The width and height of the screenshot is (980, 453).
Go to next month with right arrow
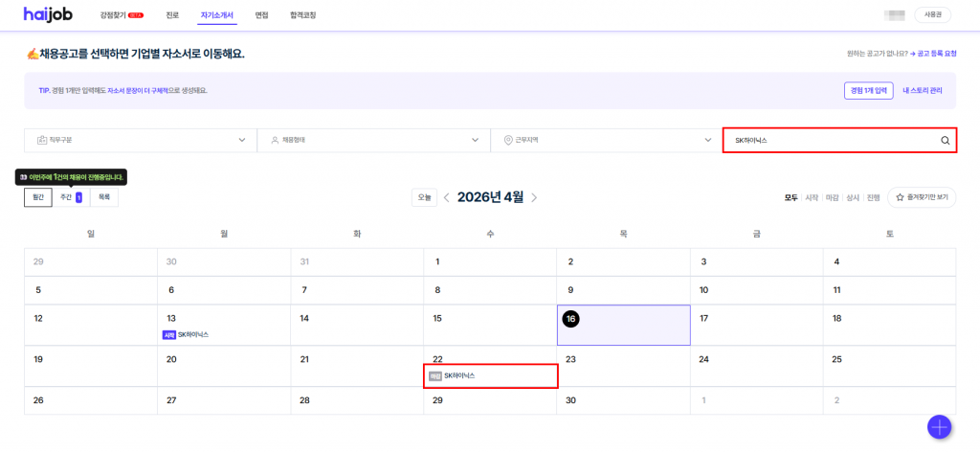pyautogui.click(x=534, y=197)
